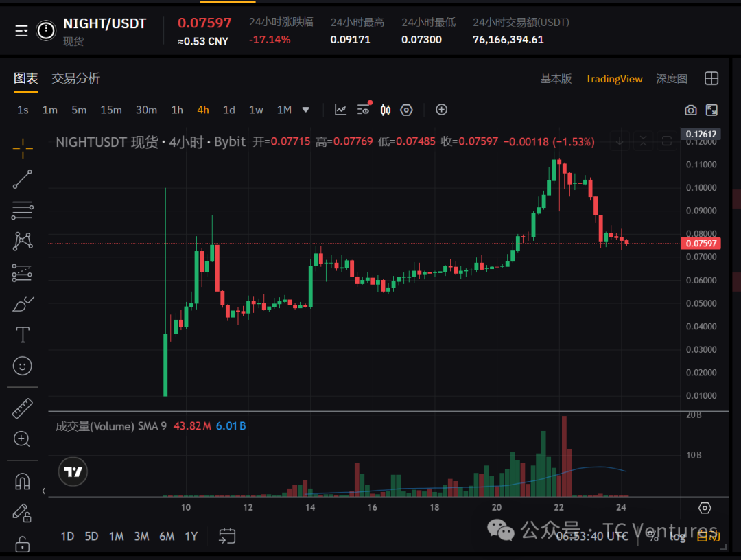Change candlestick chart style
This screenshot has width=741, height=560.
click(x=386, y=110)
